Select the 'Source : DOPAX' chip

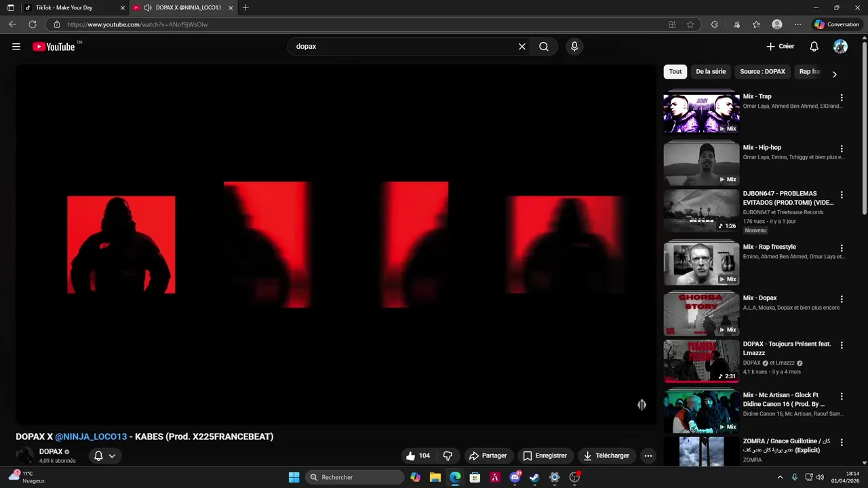[x=762, y=71]
